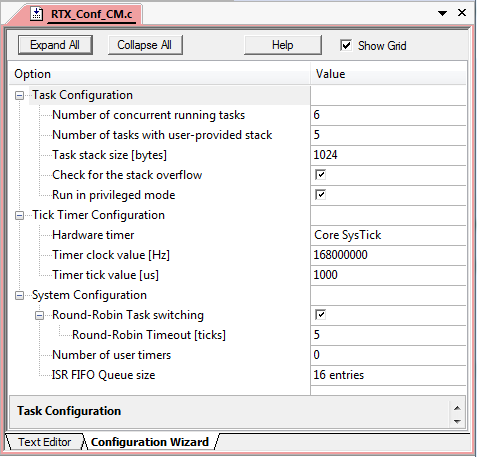Select Timer tick value [us] row
This screenshot has width=477, height=457.
(x=105, y=275)
